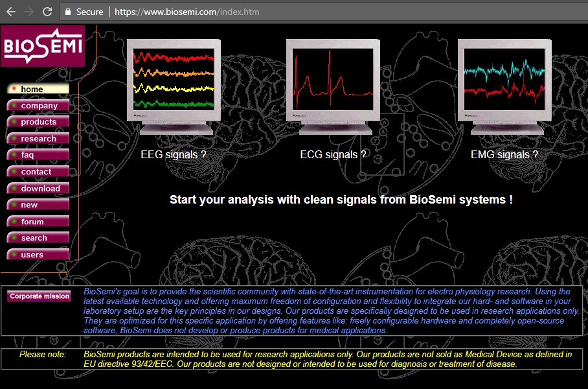Viewport: 588px width, 389px height.
Task: Click the Secure padlock icon
Action: coord(68,12)
